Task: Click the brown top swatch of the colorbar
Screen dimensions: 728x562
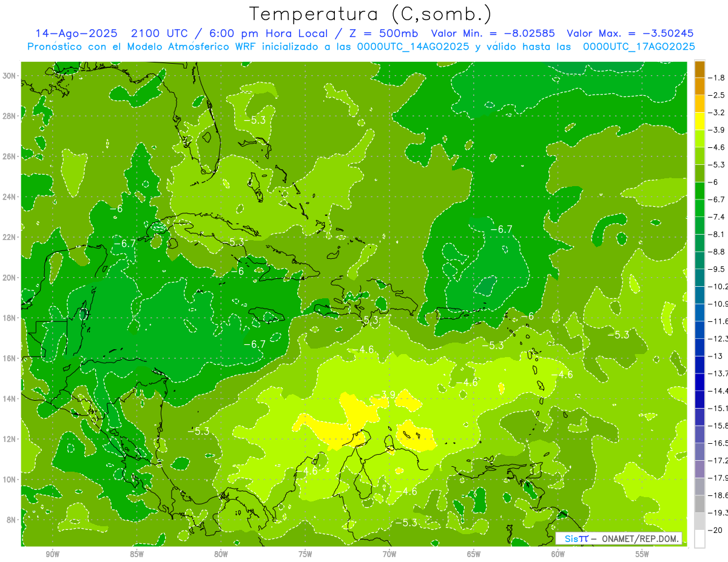Action: (x=699, y=69)
